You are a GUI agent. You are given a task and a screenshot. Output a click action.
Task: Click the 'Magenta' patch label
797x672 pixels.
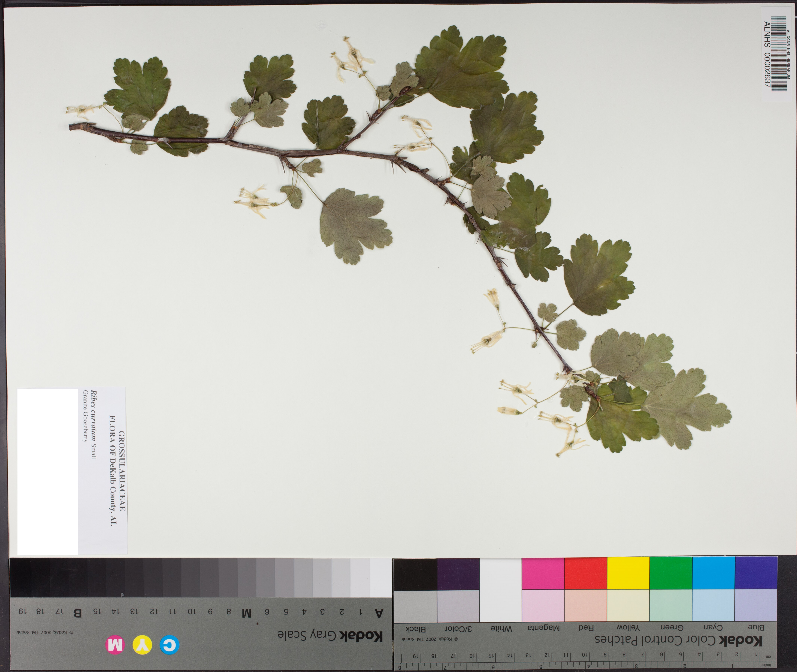pos(543,628)
